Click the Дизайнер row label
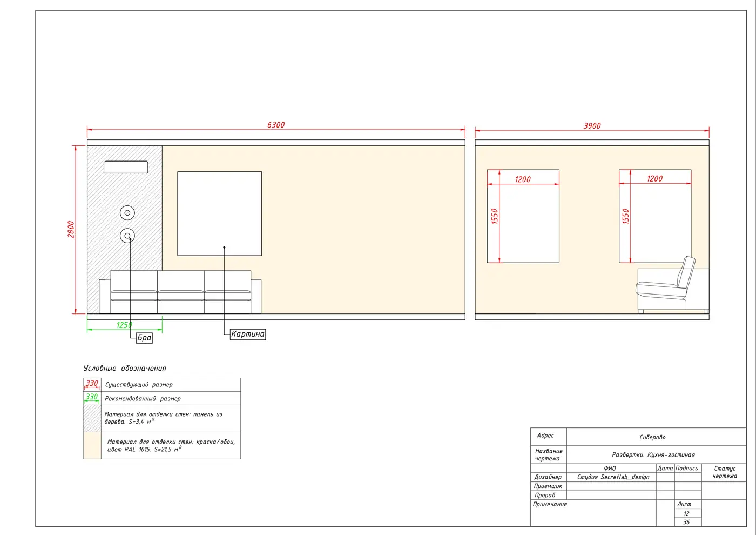Viewport: 756px width, 535px height. point(548,477)
